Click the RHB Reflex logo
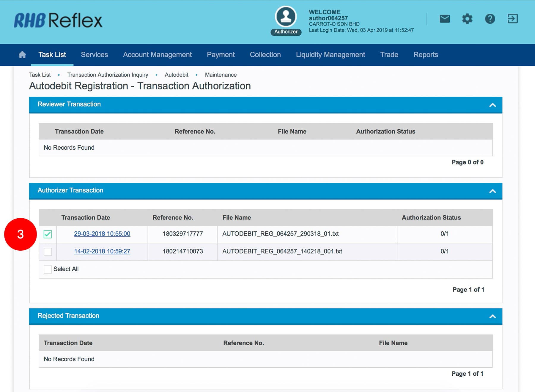The height and width of the screenshot is (392, 535). click(58, 20)
